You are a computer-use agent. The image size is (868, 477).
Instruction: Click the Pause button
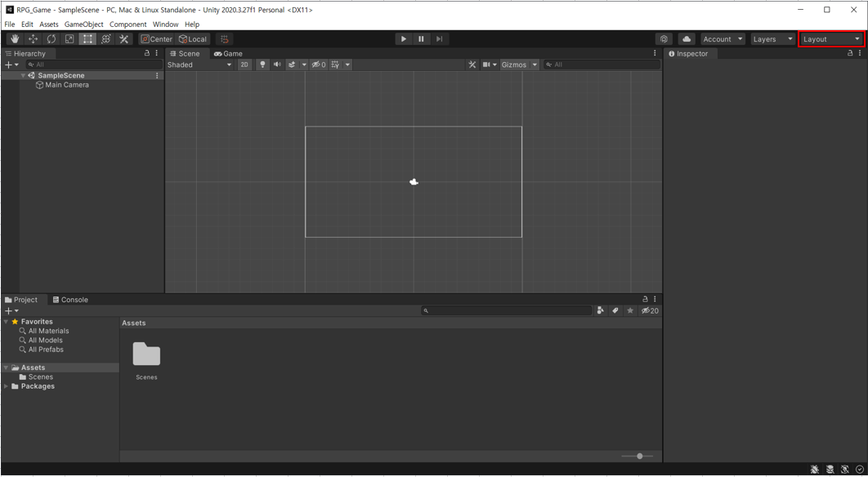(421, 39)
